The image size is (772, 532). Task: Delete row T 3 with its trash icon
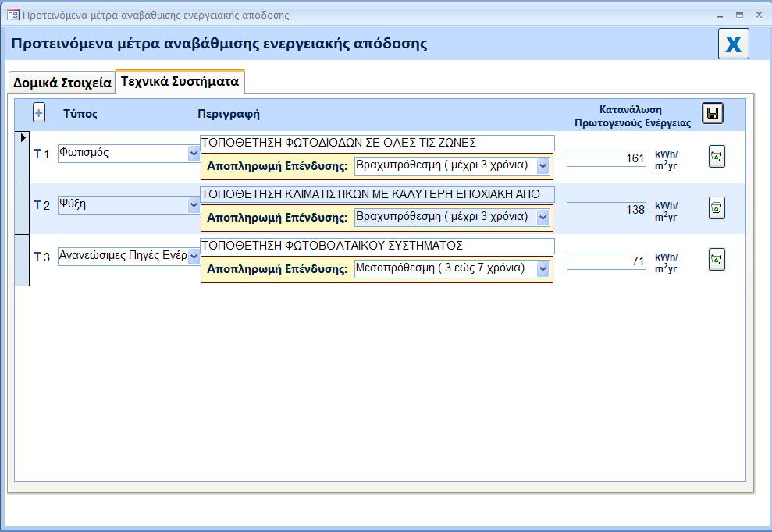[717, 259]
